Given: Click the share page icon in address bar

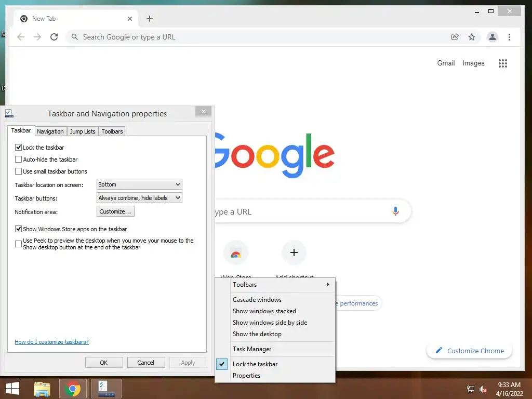Looking at the screenshot, I should (455, 37).
